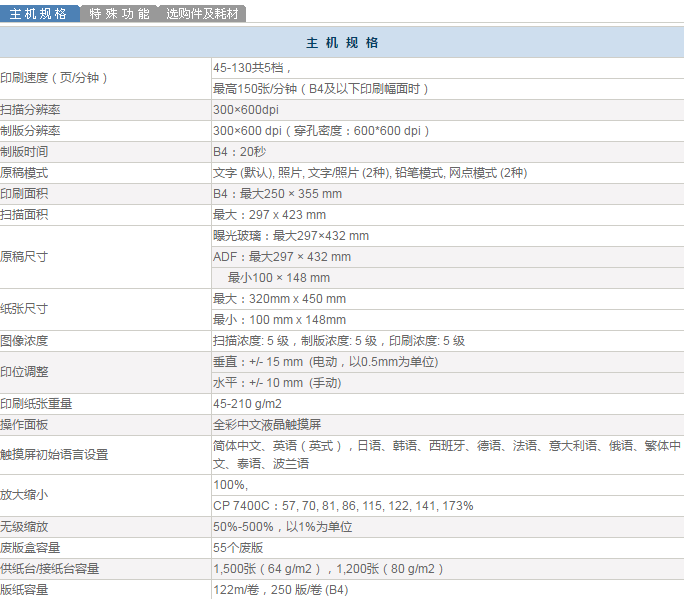Click the 扫描浓度: 5 级 value

339,341
